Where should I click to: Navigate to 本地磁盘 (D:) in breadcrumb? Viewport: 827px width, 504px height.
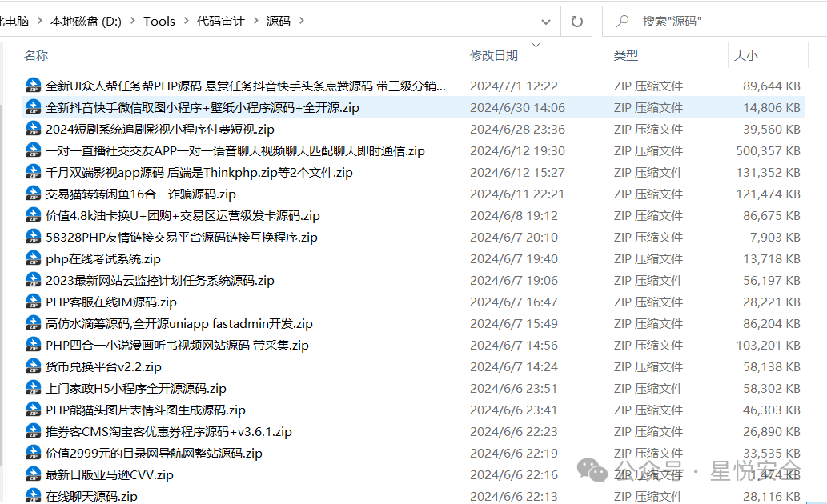[x=86, y=22]
